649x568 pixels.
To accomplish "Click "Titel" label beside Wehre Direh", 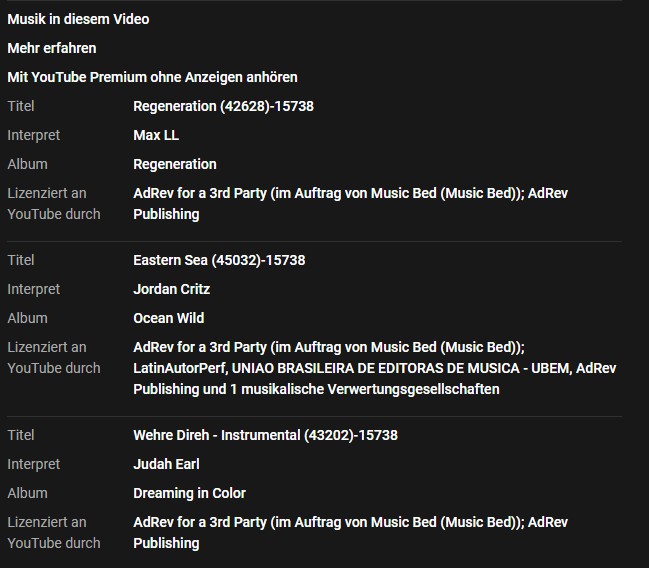I will [x=21, y=435].
